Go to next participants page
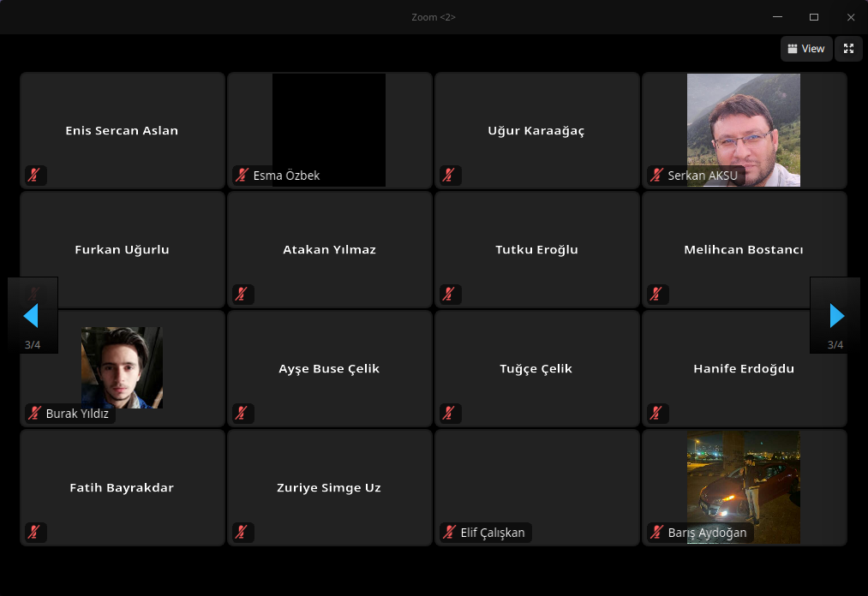Viewport: 868px width, 596px height. [835, 315]
